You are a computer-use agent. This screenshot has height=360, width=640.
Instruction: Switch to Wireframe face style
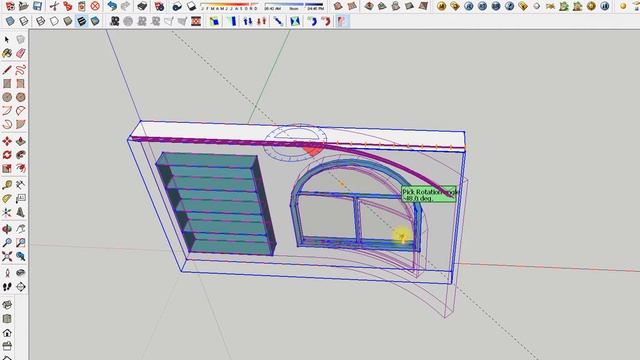click(40, 21)
